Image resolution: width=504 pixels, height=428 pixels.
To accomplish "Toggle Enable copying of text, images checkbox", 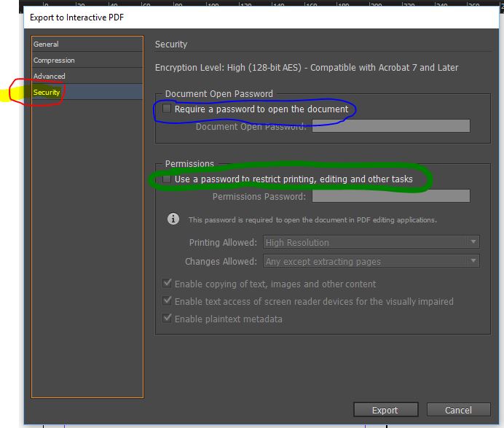I will pyautogui.click(x=168, y=284).
